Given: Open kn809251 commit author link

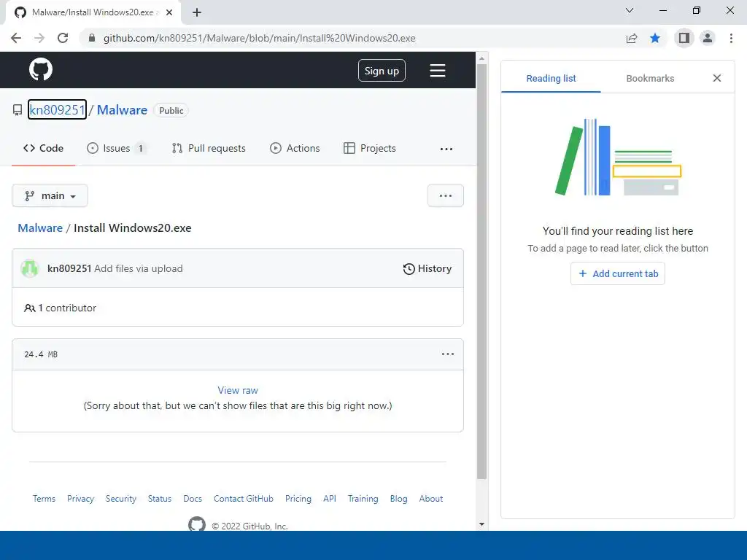Looking at the screenshot, I should click(69, 268).
